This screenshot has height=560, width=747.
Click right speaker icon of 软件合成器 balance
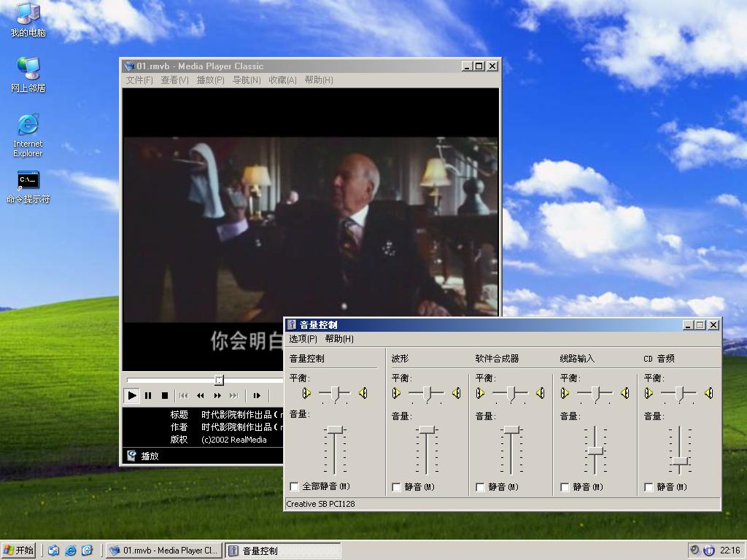[x=541, y=393]
